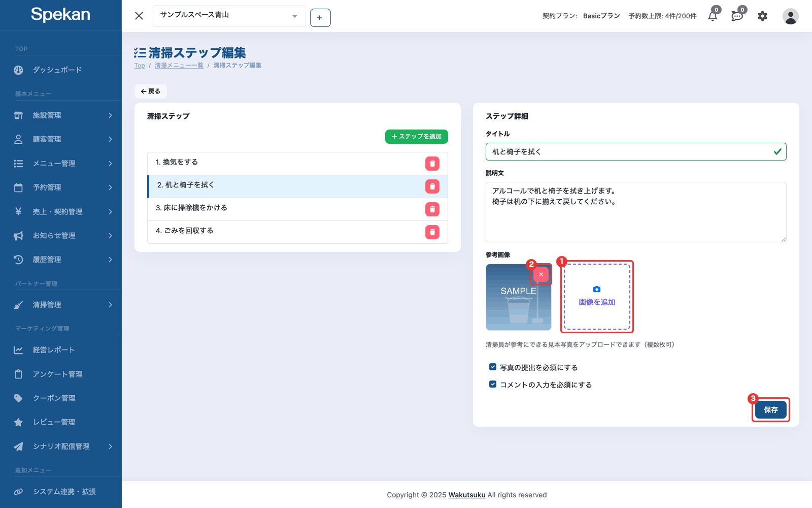Click the シナリオ配信管理 paper plane icon
The width and height of the screenshot is (812, 508).
point(18,447)
